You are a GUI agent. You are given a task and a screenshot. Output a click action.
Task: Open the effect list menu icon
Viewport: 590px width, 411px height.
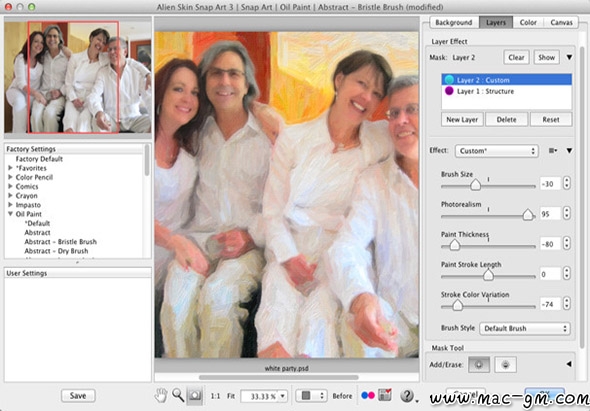coord(553,151)
